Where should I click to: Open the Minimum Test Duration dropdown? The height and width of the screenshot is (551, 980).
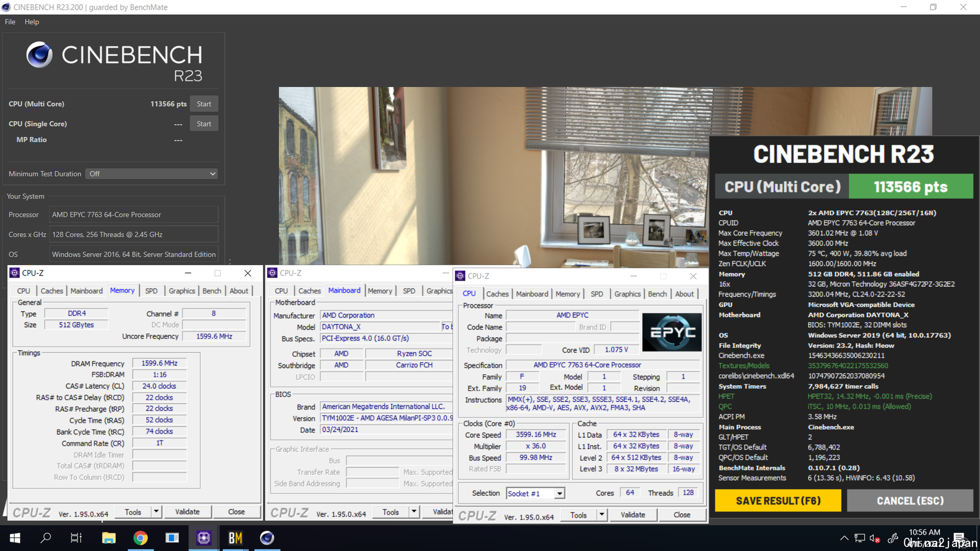point(152,174)
